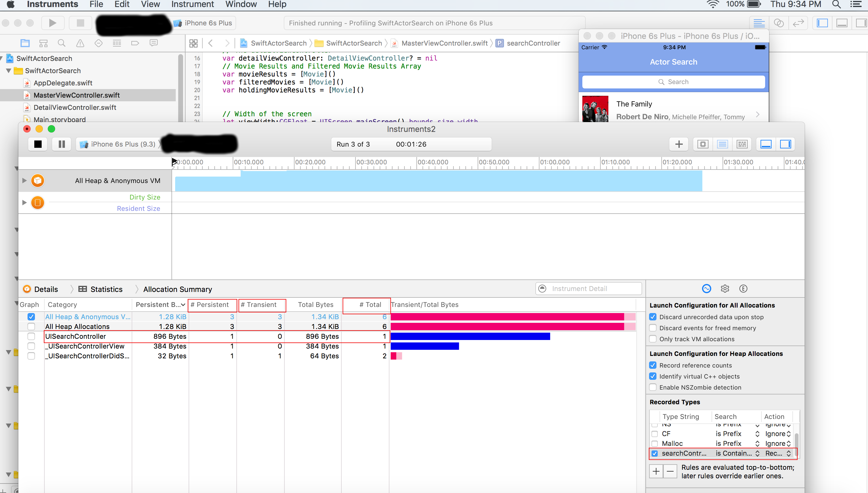Select the record settings wave icon
This screenshot has width=868, height=493.
706,289
